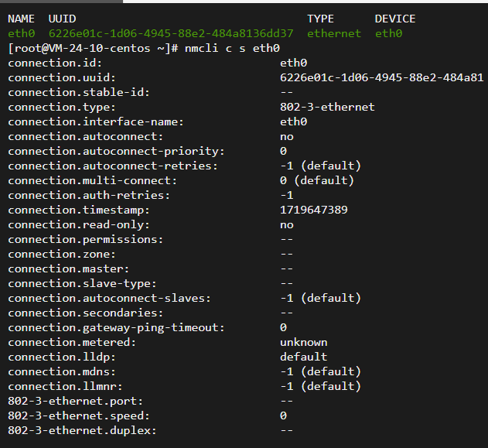Viewport: 488px width, 448px height.
Task: Click the TYPE column header
Action: coord(320,19)
